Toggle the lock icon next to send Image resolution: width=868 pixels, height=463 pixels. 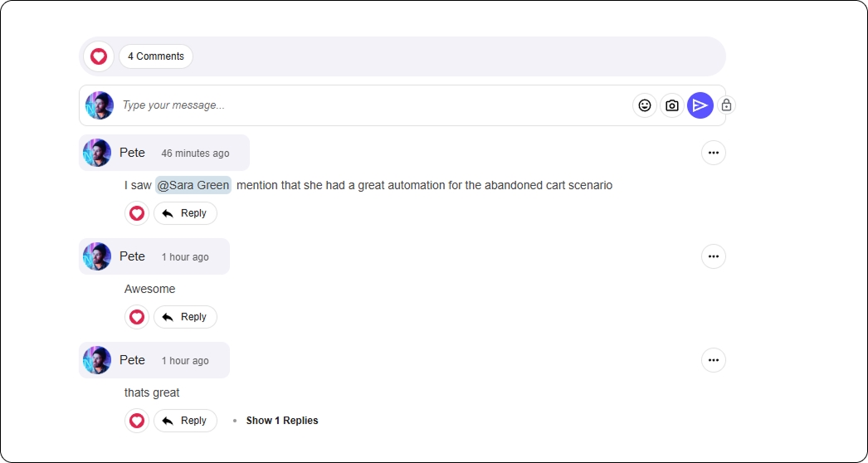(726, 105)
